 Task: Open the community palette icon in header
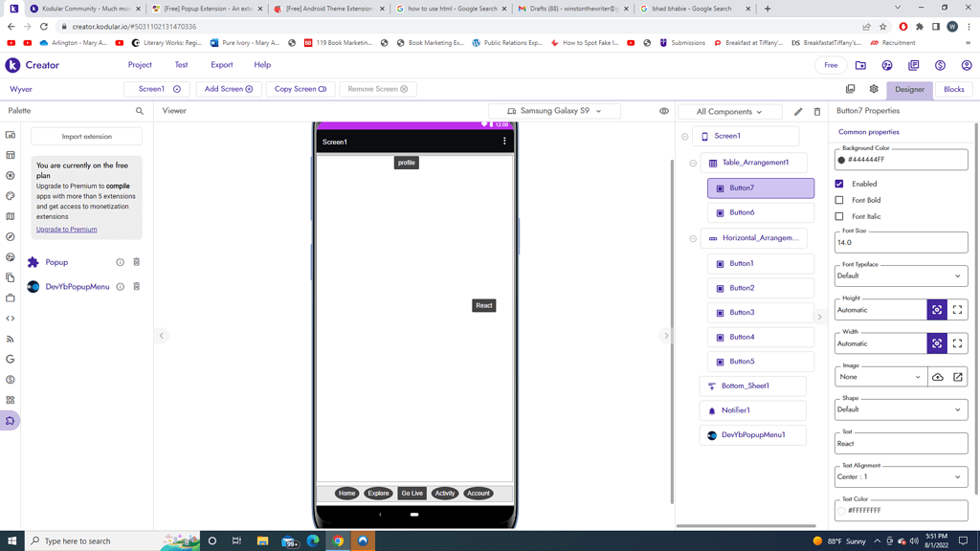click(x=887, y=65)
